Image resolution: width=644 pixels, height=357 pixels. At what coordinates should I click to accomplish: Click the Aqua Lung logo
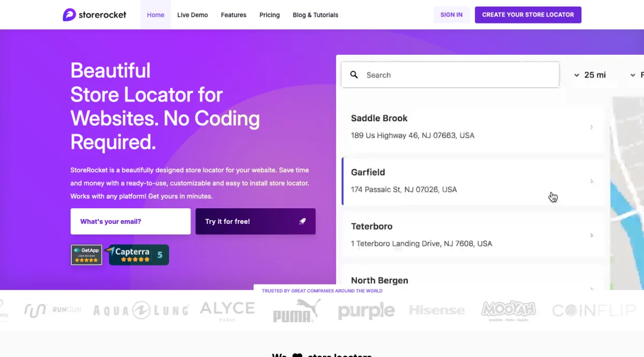(x=141, y=310)
